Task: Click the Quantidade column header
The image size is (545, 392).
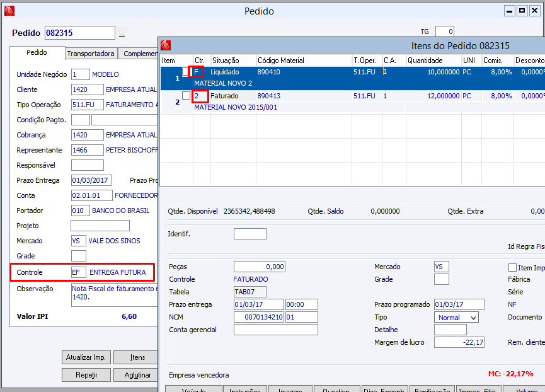Action: point(433,61)
